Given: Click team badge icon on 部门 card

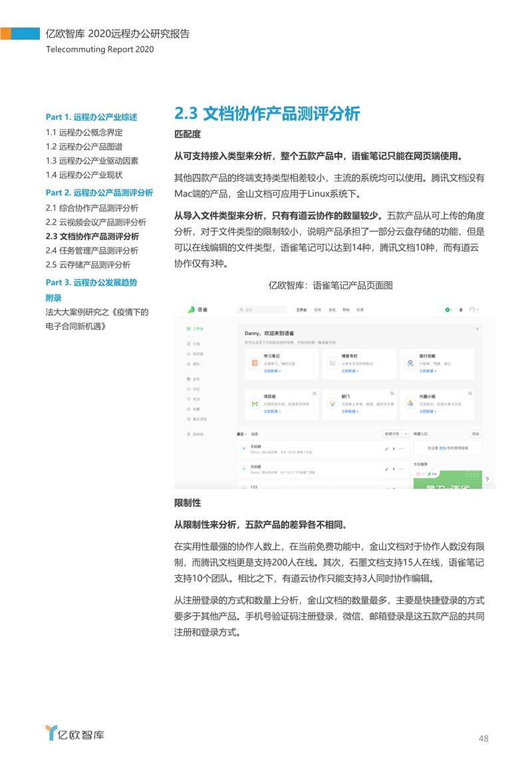Looking at the screenshot, I should click(392, 393).
